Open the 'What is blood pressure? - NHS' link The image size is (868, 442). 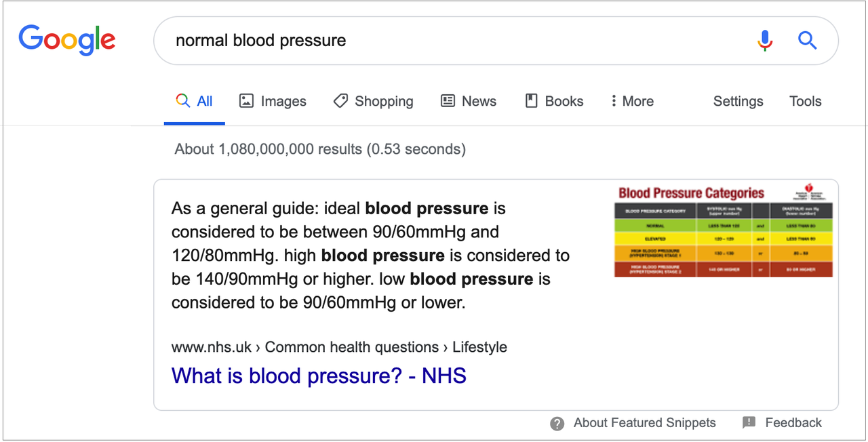pos(319,376)
